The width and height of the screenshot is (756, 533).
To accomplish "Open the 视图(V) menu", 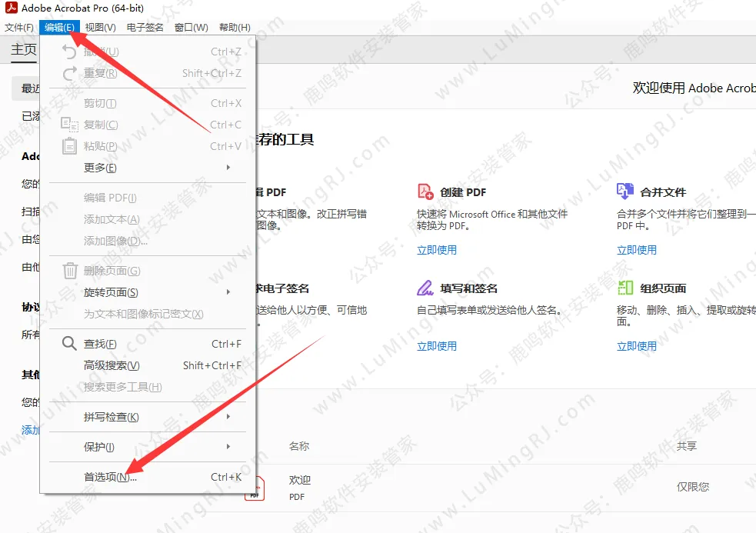I will 100,28.
